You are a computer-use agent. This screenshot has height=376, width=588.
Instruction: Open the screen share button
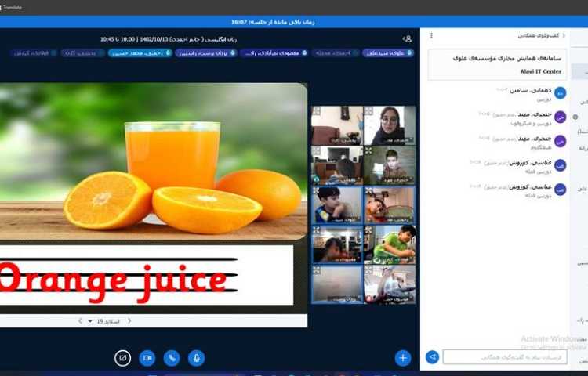122,358
